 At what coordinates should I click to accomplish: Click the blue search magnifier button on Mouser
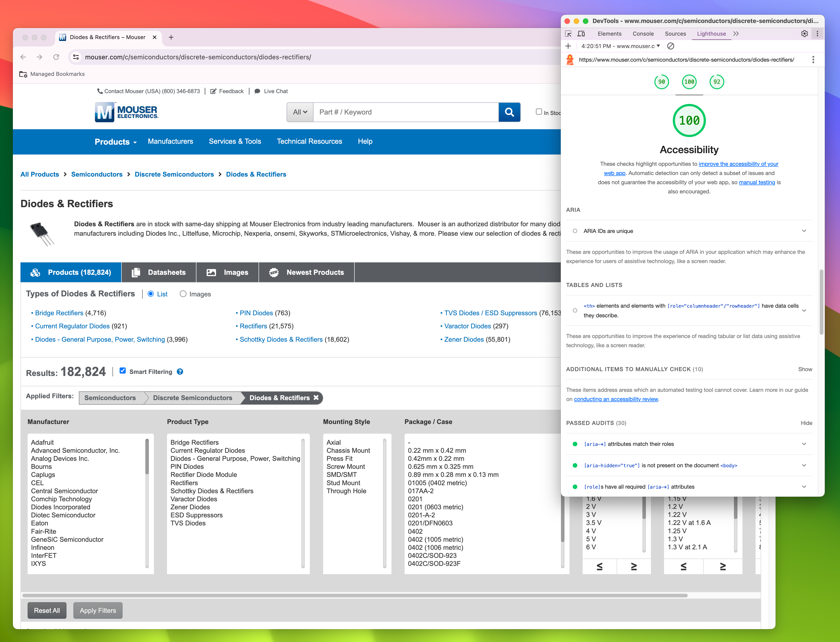coord(509,112)
